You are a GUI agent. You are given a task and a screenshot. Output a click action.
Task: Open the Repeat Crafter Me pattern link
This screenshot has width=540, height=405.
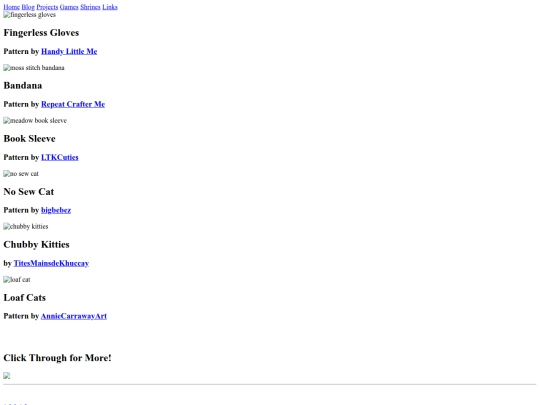tap(73, 104)
